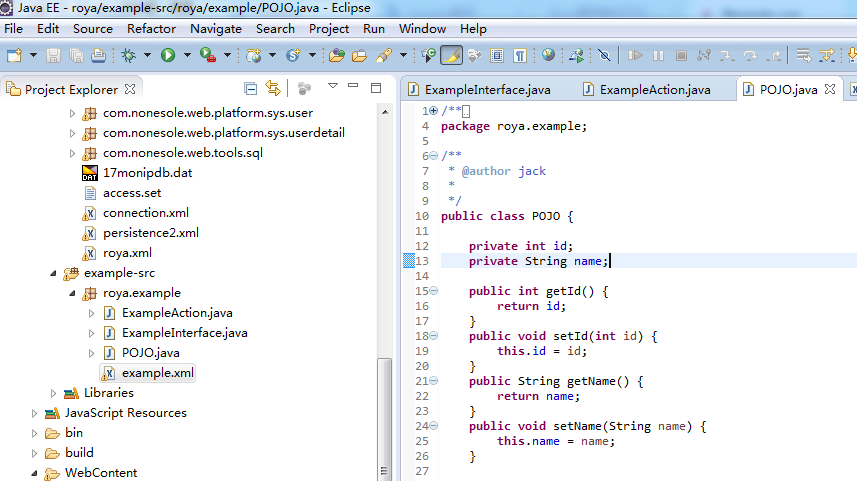The height and width of the screenshot is (481, 857).
Task: Click the Drop to Frame icon
Action: (x=803, y=55)
